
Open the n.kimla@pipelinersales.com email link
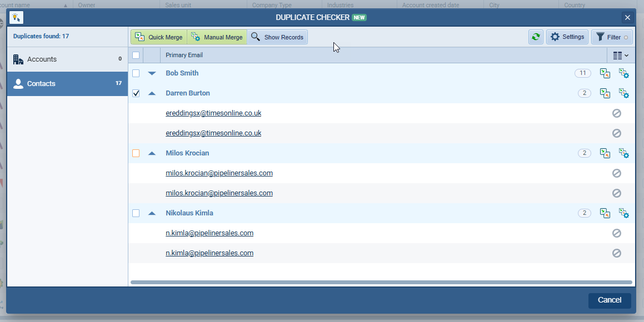(x=209, y=233)
